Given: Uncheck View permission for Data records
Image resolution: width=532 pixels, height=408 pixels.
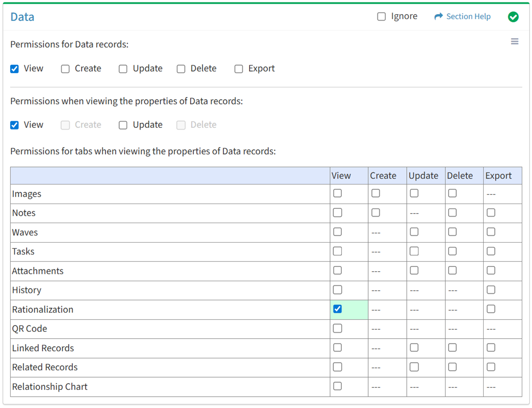Looking at the screenshot, I should [x=15, y=69].
